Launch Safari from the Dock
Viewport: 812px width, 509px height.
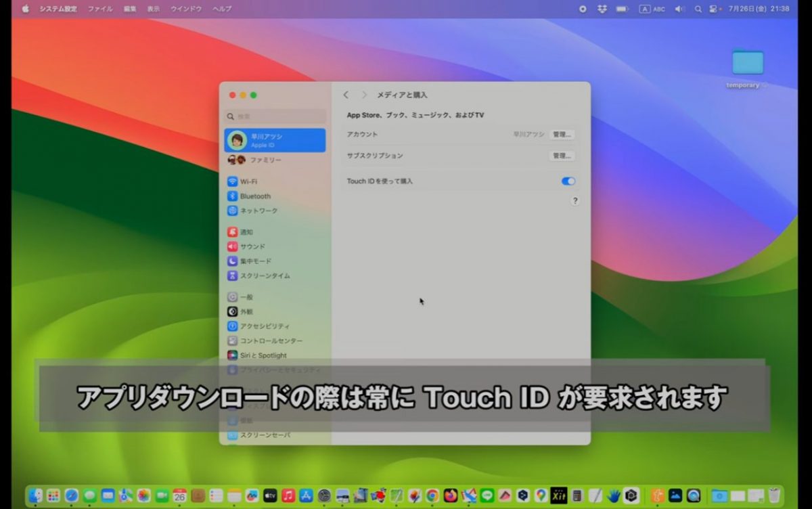pos(71,495)
